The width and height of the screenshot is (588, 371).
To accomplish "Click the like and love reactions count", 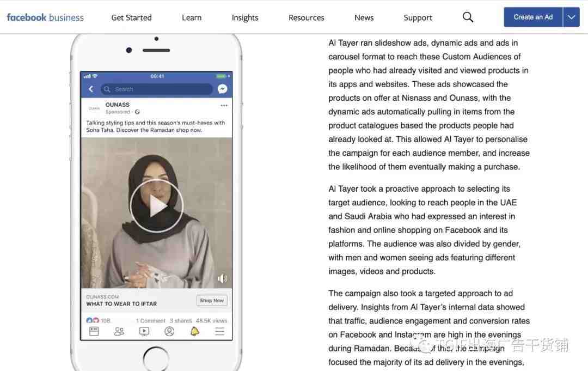I will (x=98, y=320).
